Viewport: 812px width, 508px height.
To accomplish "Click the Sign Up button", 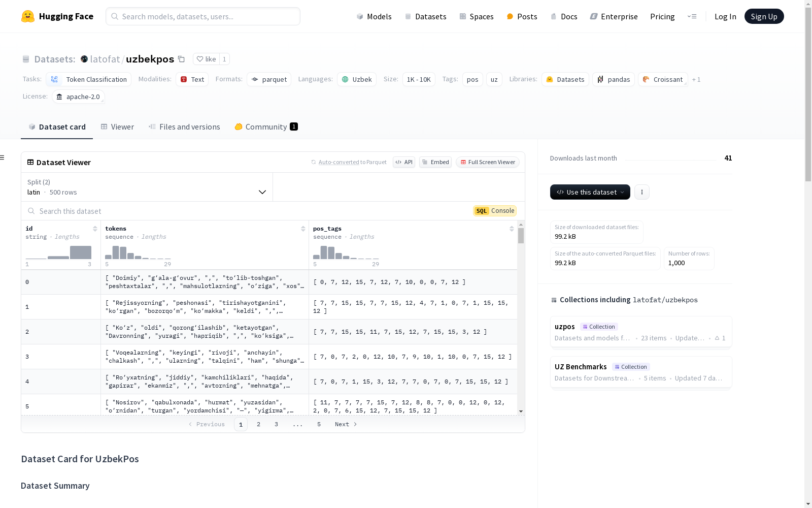I will click(764, 16).
